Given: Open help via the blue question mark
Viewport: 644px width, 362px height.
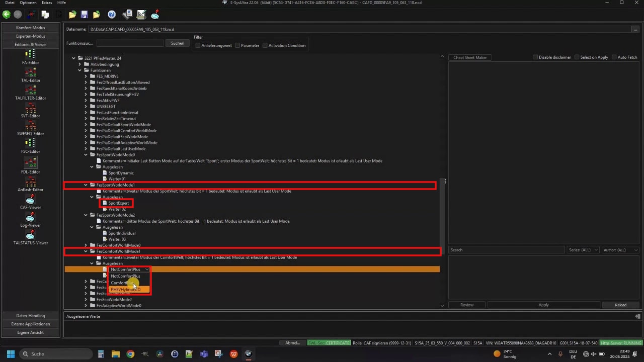Looking at the screenshot, I should click(x=112, y=15).
